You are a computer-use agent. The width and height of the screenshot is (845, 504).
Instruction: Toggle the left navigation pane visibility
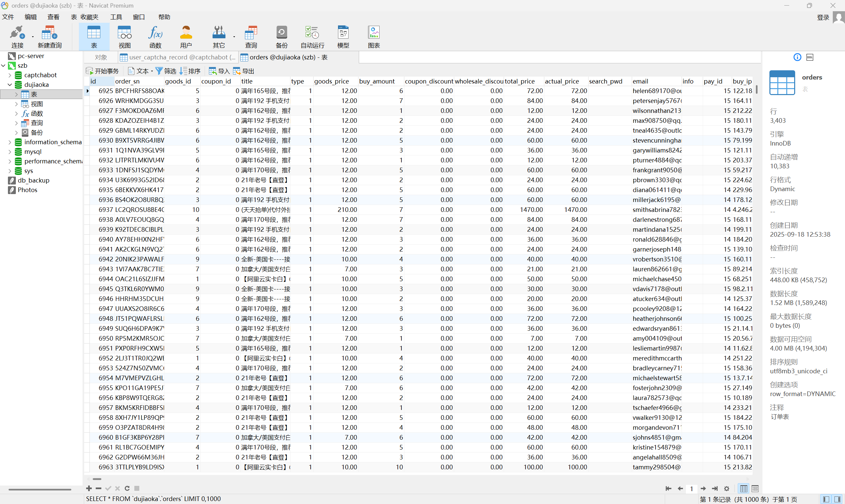click(826, 499)
